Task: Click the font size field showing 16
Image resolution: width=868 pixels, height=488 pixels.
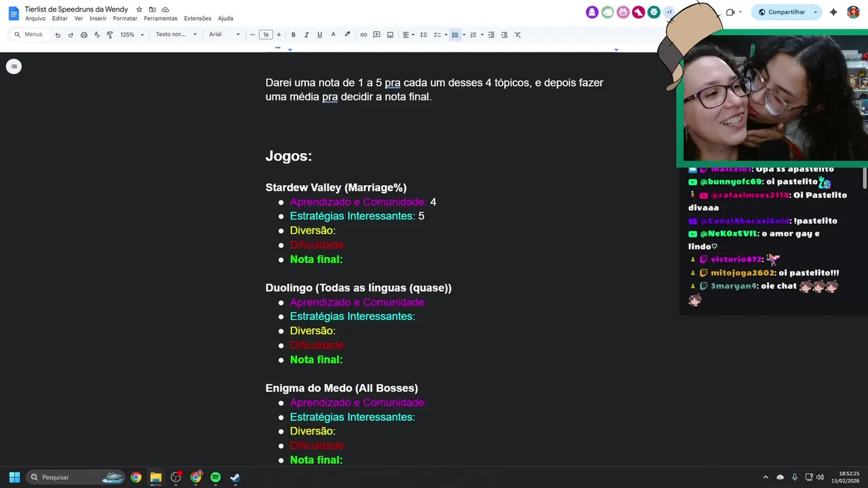Action: pyautogui.click(x=266, y=35)
